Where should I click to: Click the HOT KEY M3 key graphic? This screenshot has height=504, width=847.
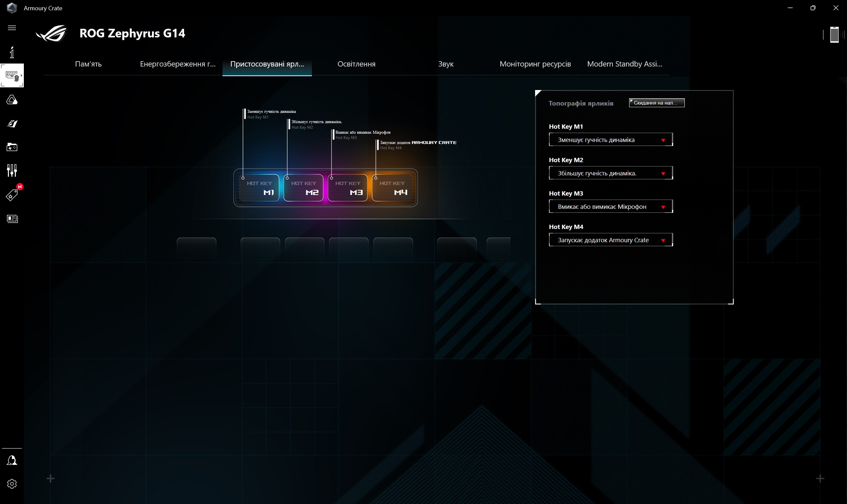[x=348, y=188]
